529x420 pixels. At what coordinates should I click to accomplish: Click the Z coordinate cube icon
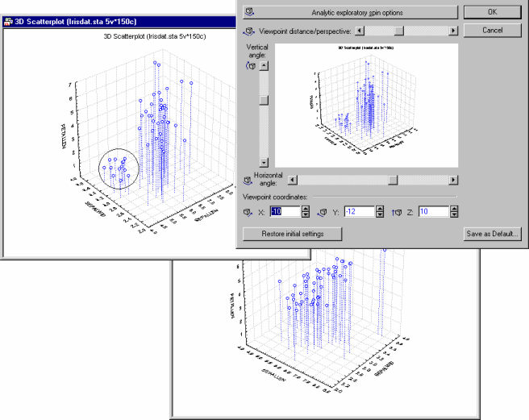(397, 212)
